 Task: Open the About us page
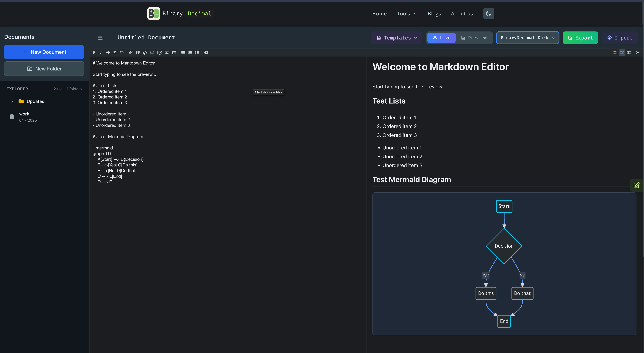click(462, 14)
